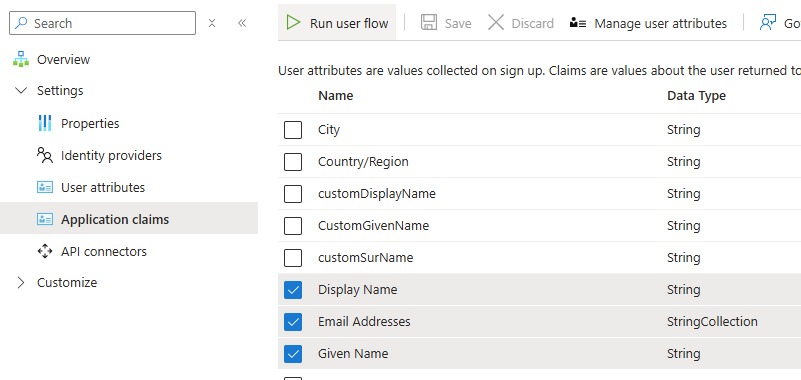Click the User attributes card icon
801x380 pixels.
[45, 187]
